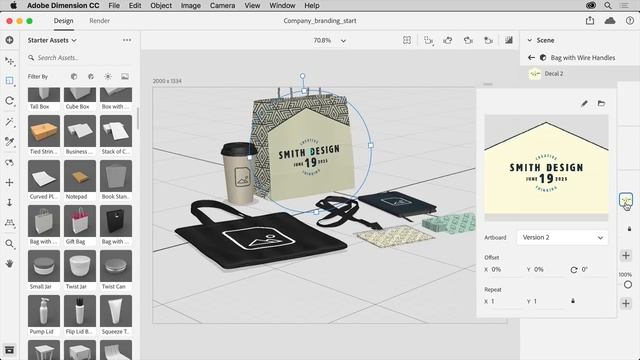Click the Search Assets field
Image resolution: width=640 pixels, height=360 pixels.
coord(80,58)
